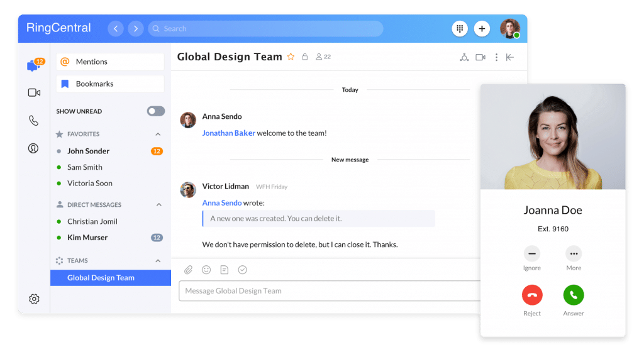The image size is (644, 352).
Task: Open the settings gear icon
Action: [x=34, y=299]
